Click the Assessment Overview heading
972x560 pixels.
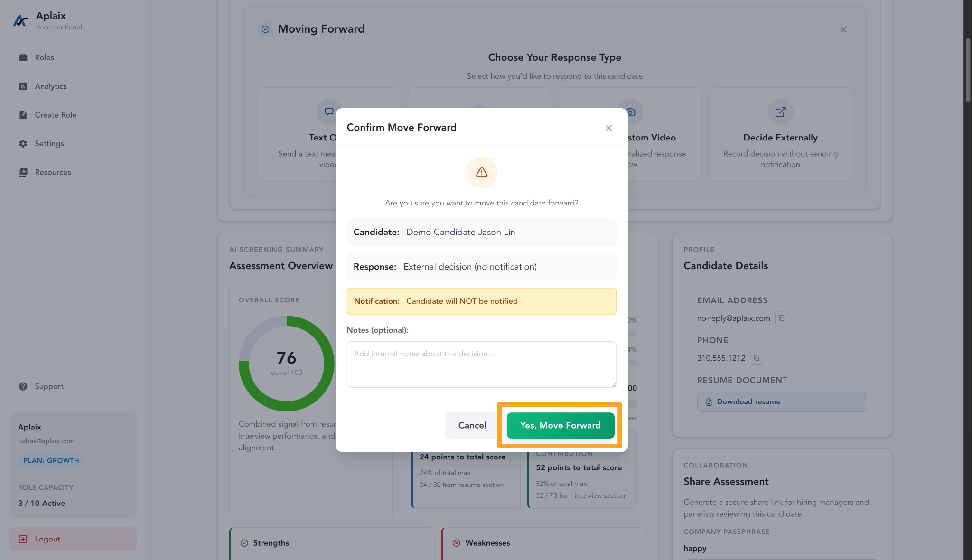(x=281, y=266)
